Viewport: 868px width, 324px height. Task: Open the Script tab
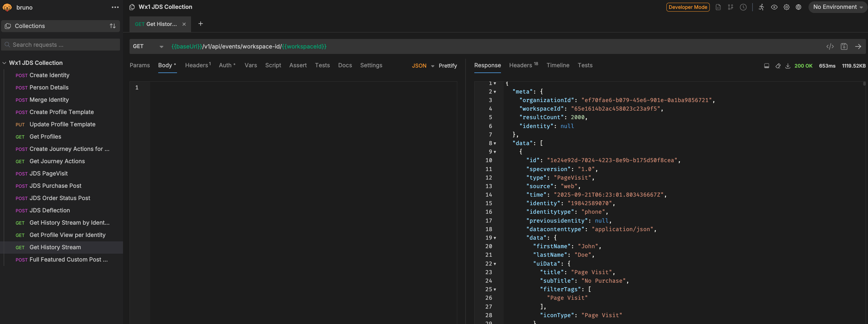(x=273, y=65)
